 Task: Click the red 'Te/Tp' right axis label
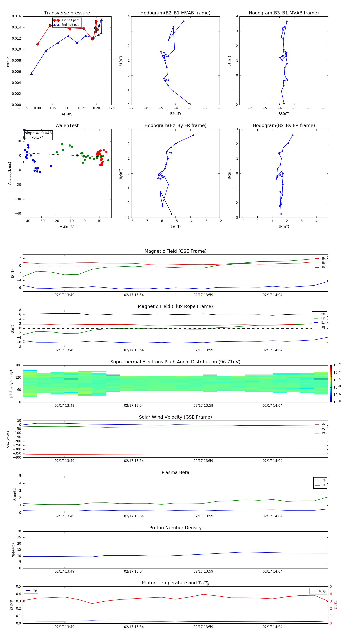tap(336, 605)
